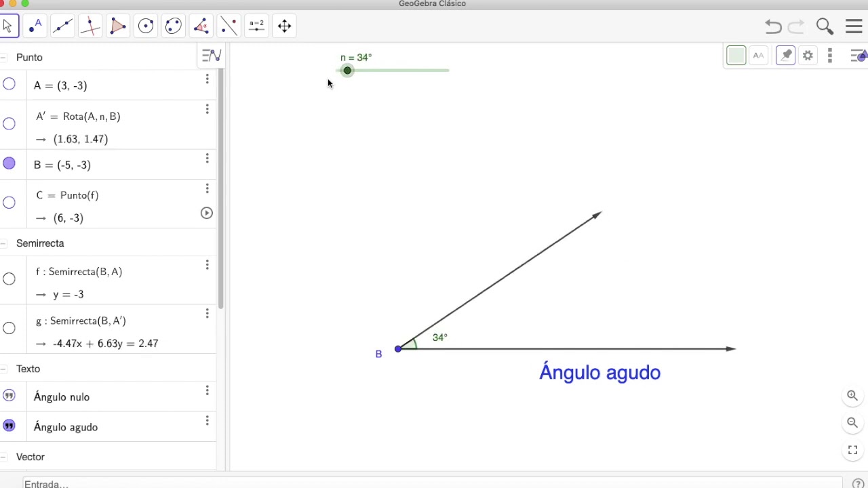
Task: Toggle visibility of point A'
Action: point(9,123)
